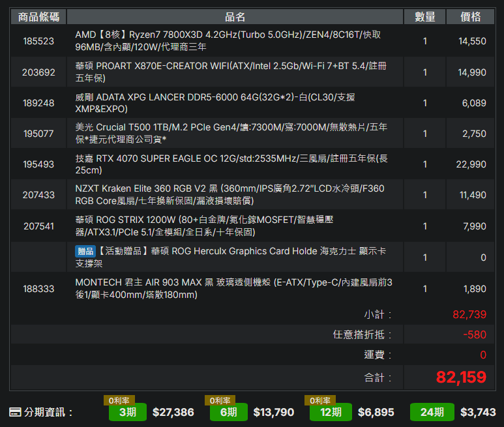
Task: Select the 華碩 PROART X870E-CREATOR WIFI item
Action: (231, 72)
